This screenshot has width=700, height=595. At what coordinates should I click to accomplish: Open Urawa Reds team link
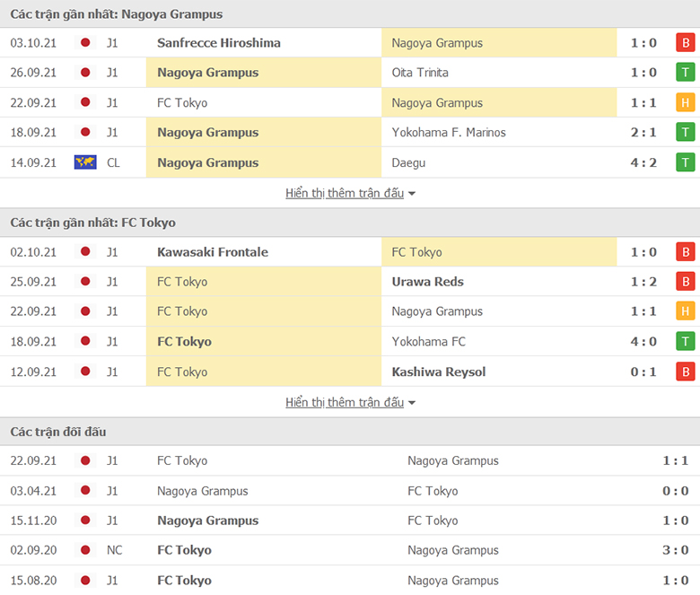[428, 282]
